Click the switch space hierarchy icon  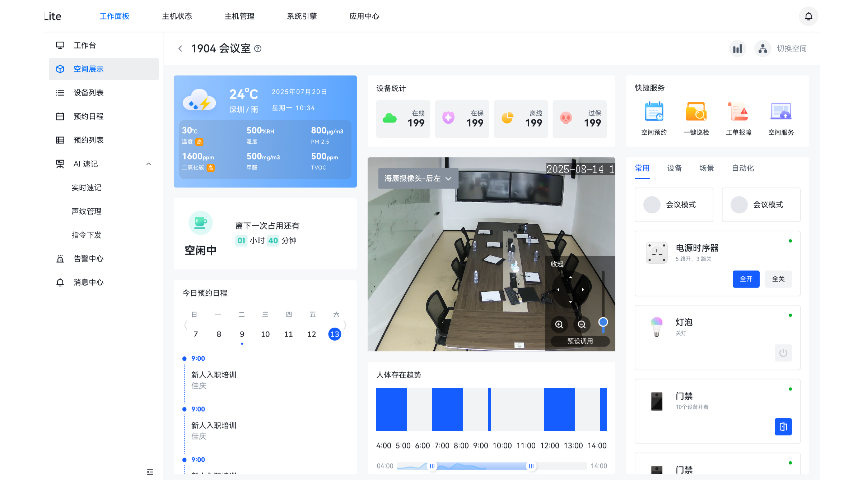(763, 49)
